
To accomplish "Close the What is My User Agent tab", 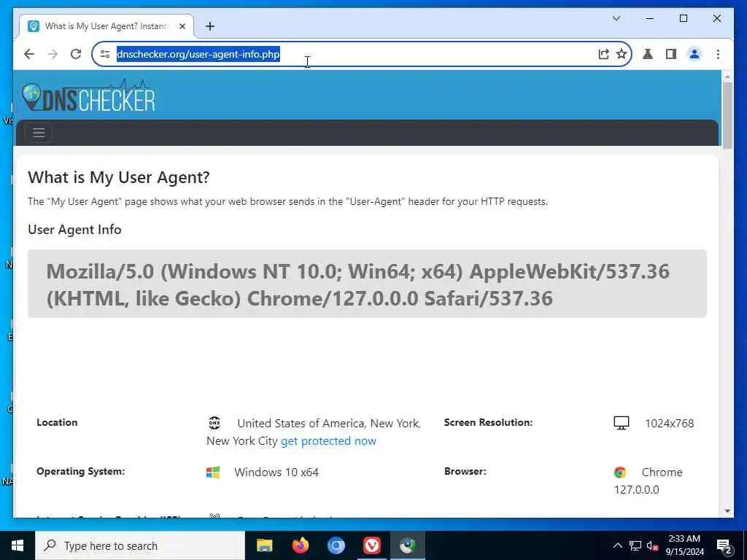I will 182,26.
